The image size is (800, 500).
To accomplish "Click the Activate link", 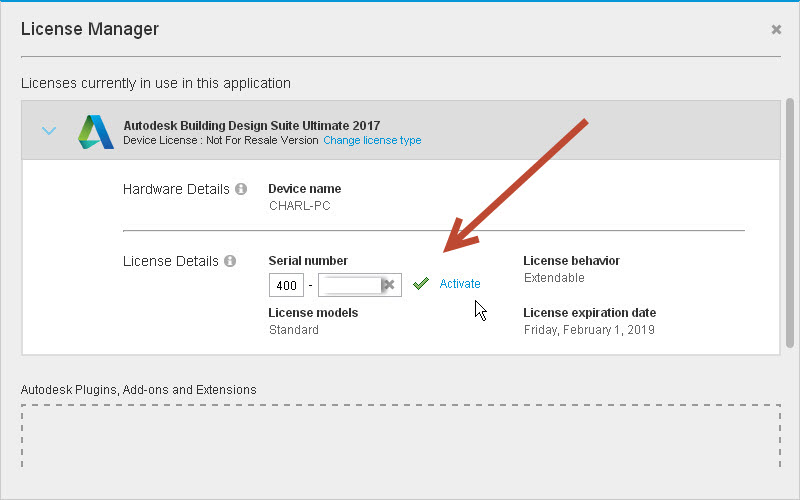I will click(x=460, y=284).
